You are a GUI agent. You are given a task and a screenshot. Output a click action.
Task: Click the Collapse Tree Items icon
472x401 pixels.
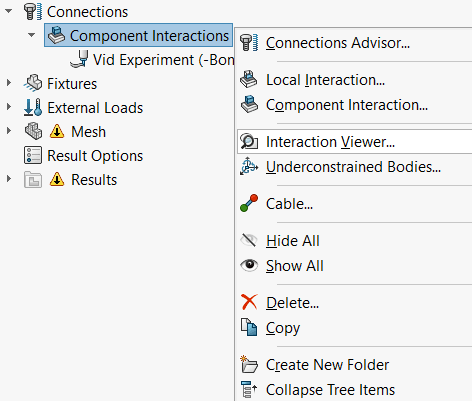point(249,389)
